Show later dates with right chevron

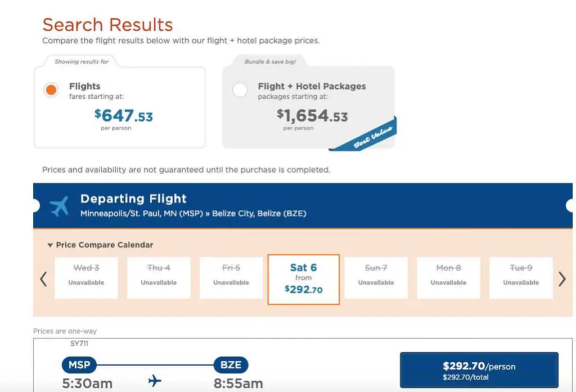[562, 279]
